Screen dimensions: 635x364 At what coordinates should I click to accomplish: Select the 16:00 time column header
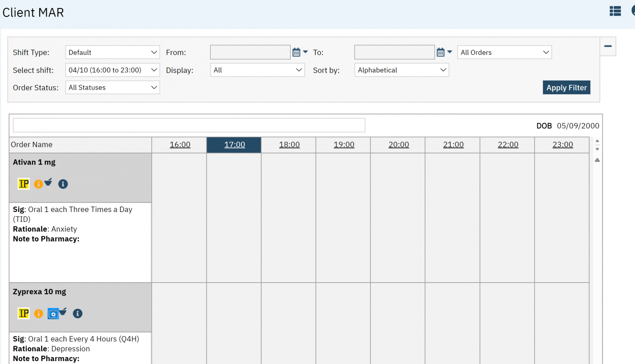click(180, 145)
